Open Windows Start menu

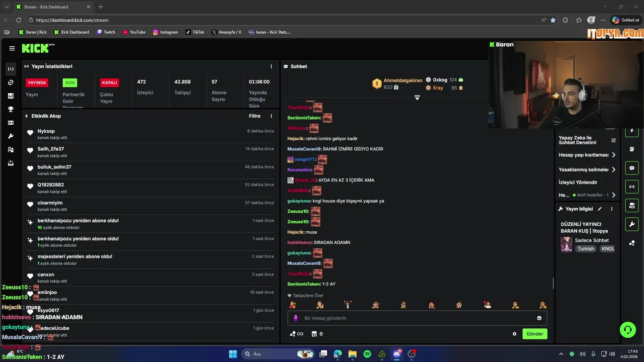click(x=233, y=354)
